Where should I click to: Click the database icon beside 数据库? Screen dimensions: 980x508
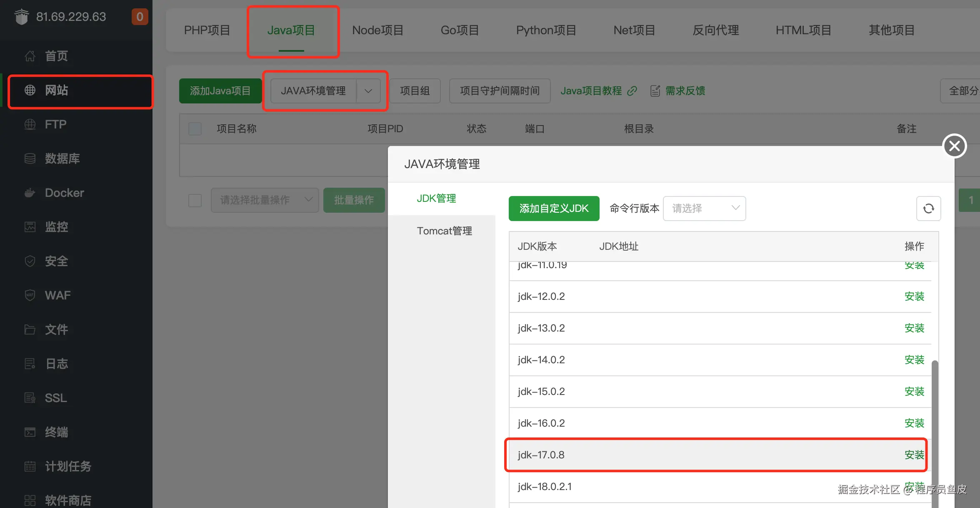tap(30, 158)
